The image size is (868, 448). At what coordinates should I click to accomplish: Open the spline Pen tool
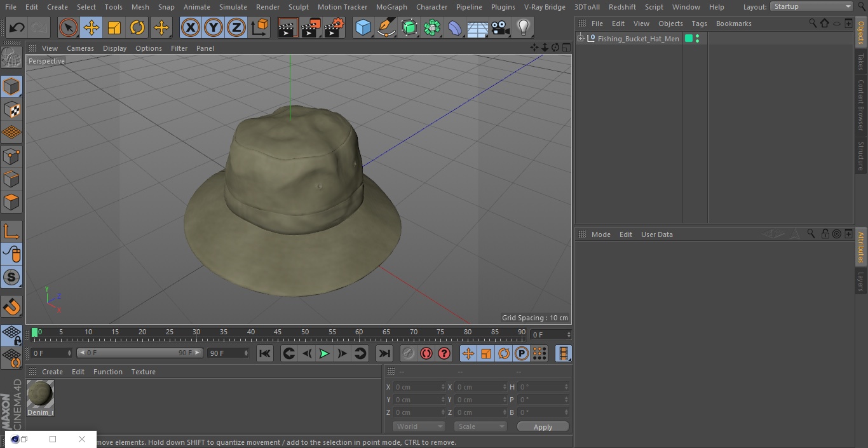386,27
